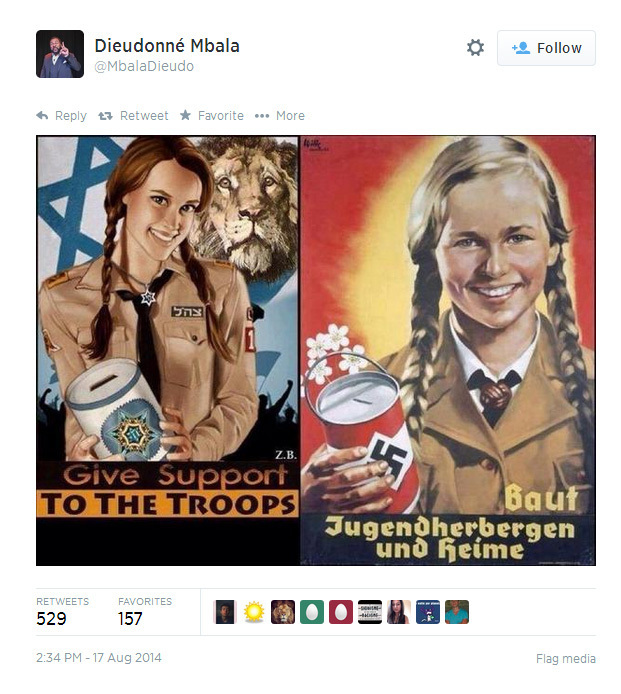Enlarge the attached tweet image
Image resolution: width=621 pixels, height=694 pixels.
pos(316,350)
